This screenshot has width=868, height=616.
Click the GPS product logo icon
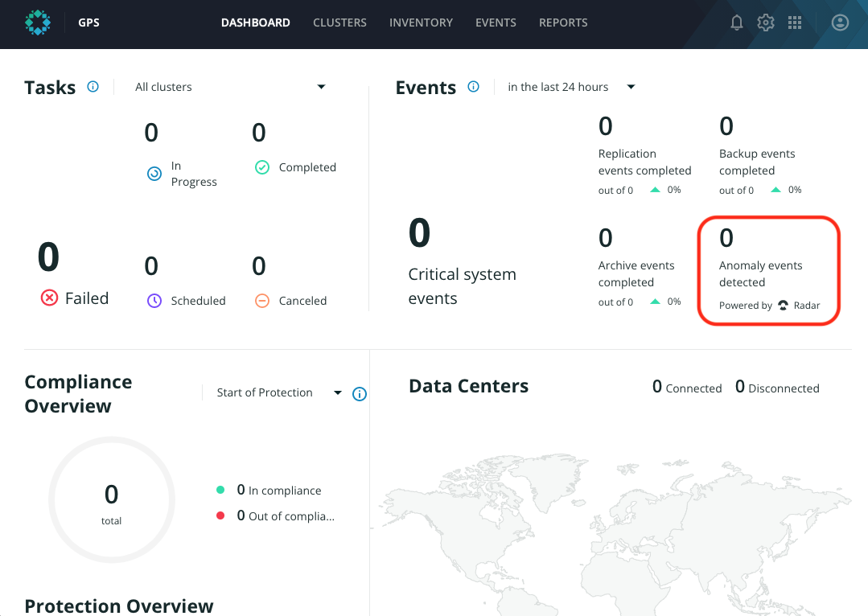38,23
